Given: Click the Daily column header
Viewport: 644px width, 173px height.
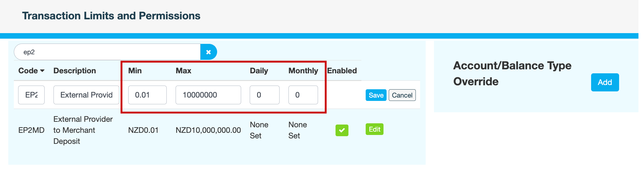Looking at the screenshot, I should (259, 71).
